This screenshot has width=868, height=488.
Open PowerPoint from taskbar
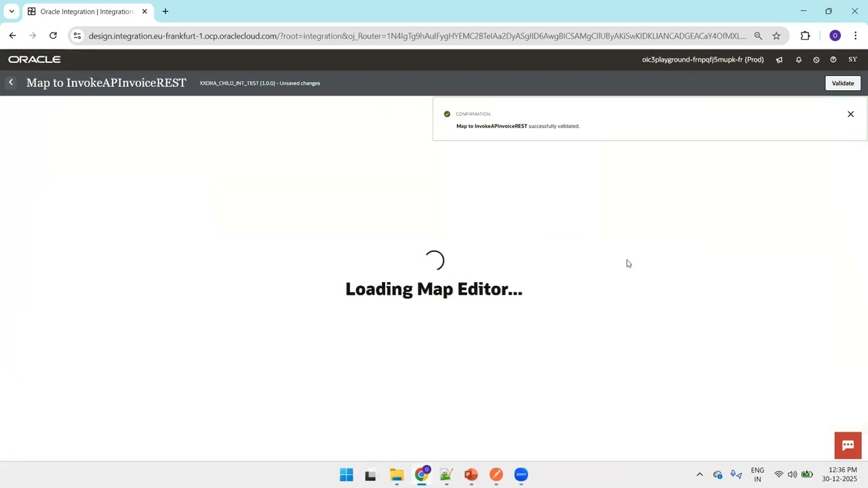coord(471,474)
